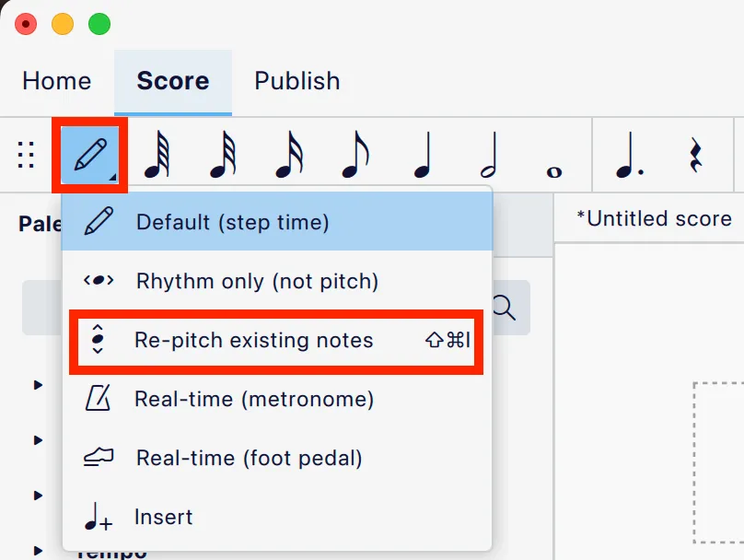Open the palettes search magnifier
The image size is (744, 560).
(504, 309)
